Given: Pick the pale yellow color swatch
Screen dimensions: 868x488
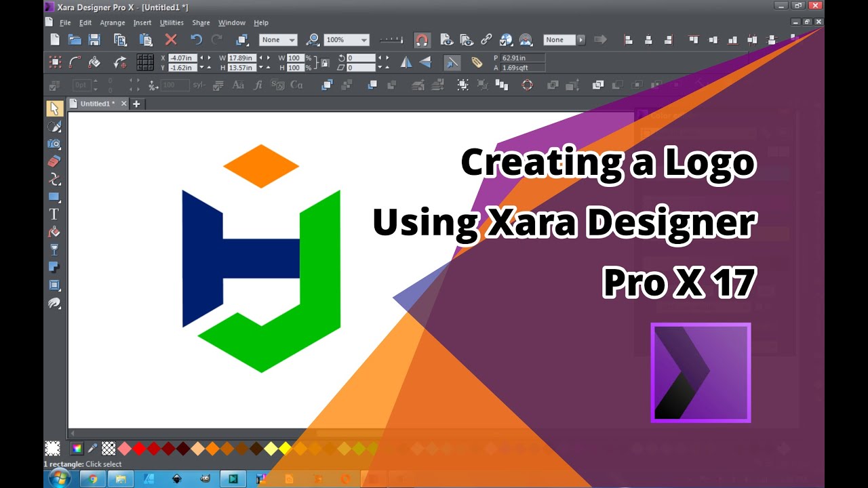Looking at the screenshot, I should tap(271, 448).
